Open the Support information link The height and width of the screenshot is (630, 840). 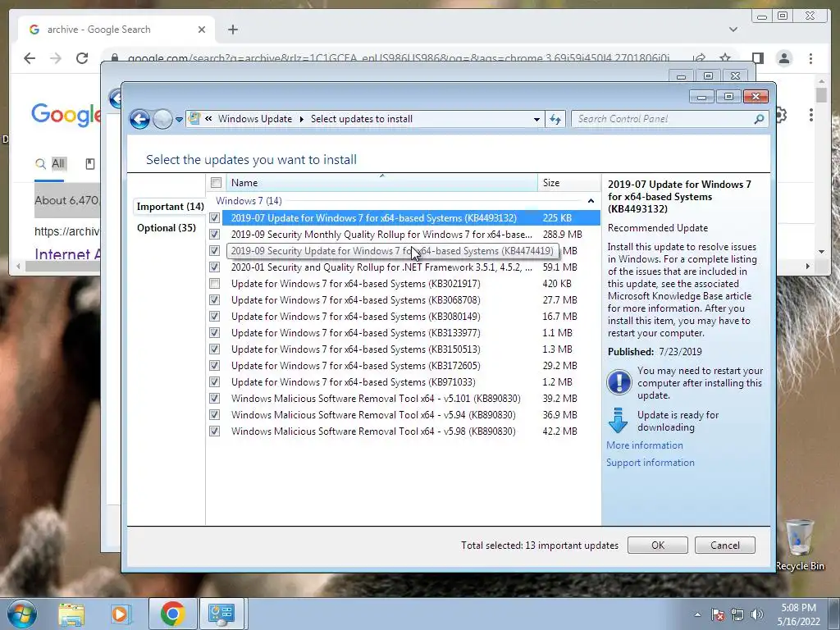(651, 463)
